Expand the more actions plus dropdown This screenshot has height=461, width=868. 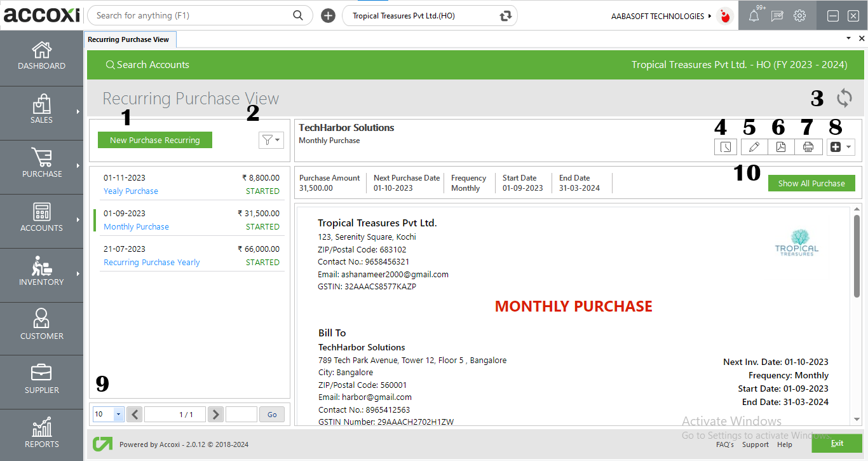(841, 147)
